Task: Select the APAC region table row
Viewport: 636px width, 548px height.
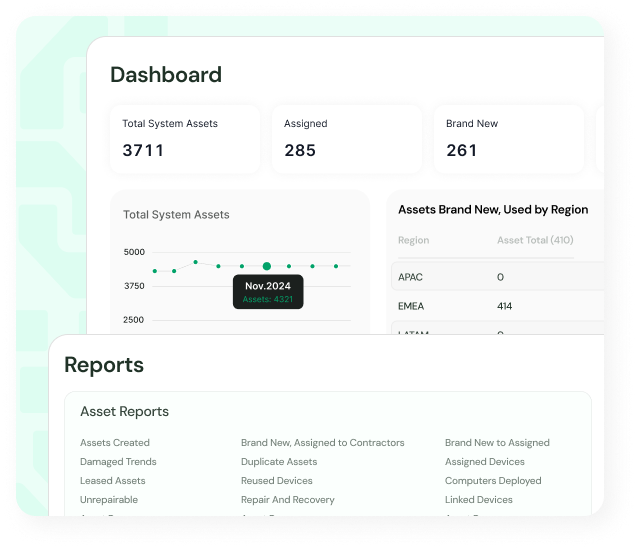Action: pos(497,277)
